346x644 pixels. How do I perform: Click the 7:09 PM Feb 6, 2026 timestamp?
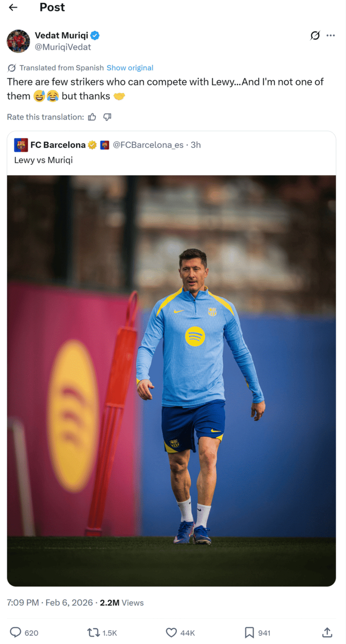[50, 602]
